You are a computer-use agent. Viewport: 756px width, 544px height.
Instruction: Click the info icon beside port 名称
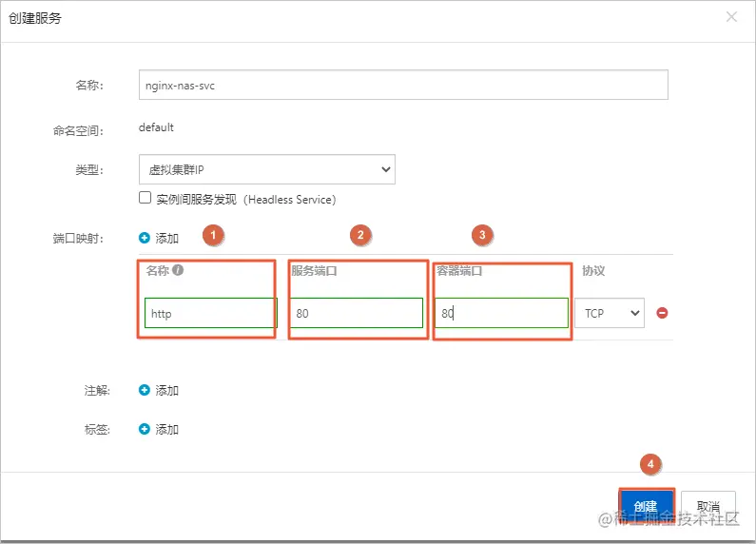point(178,270)
